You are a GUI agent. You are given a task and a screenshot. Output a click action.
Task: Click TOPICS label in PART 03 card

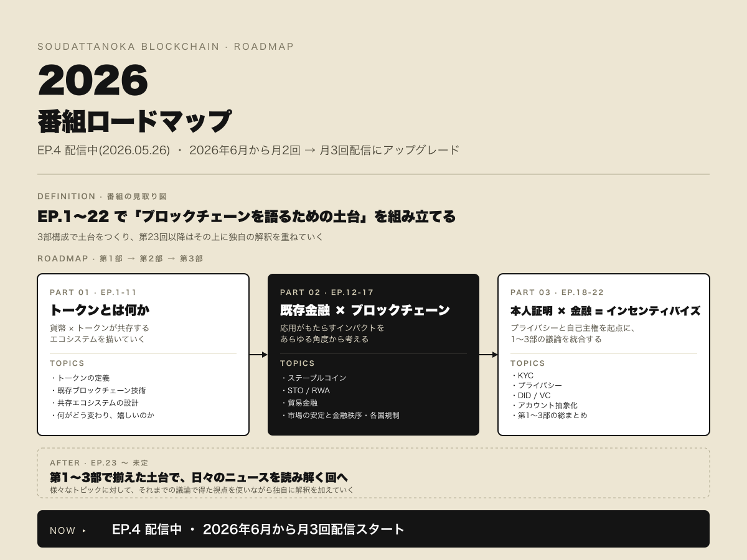(528, 363)
